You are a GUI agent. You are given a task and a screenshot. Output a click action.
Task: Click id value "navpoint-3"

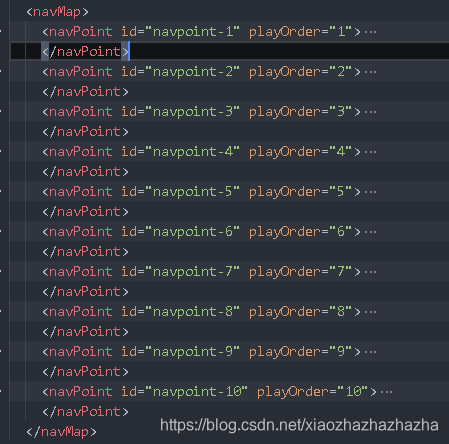tap(192, 112)
